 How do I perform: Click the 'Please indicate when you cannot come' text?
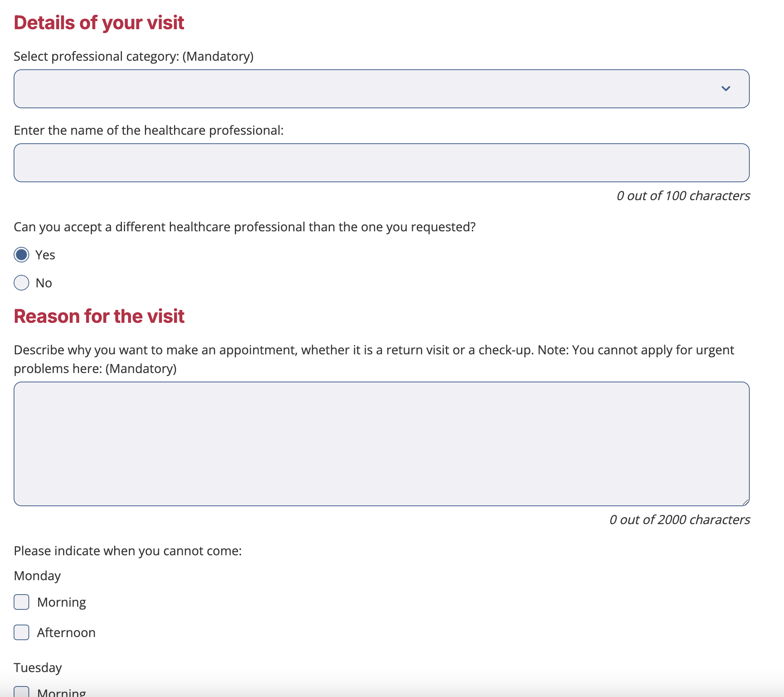click(128, 551)
